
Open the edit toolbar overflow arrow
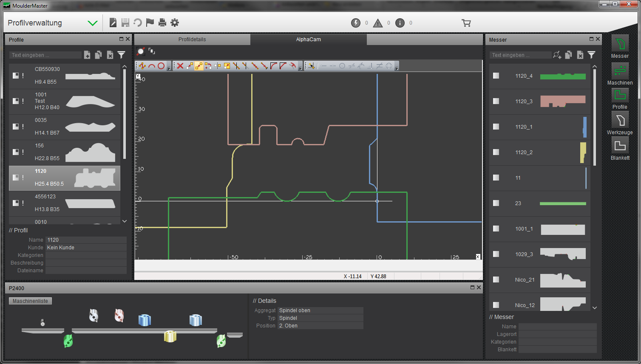point(300,68)
